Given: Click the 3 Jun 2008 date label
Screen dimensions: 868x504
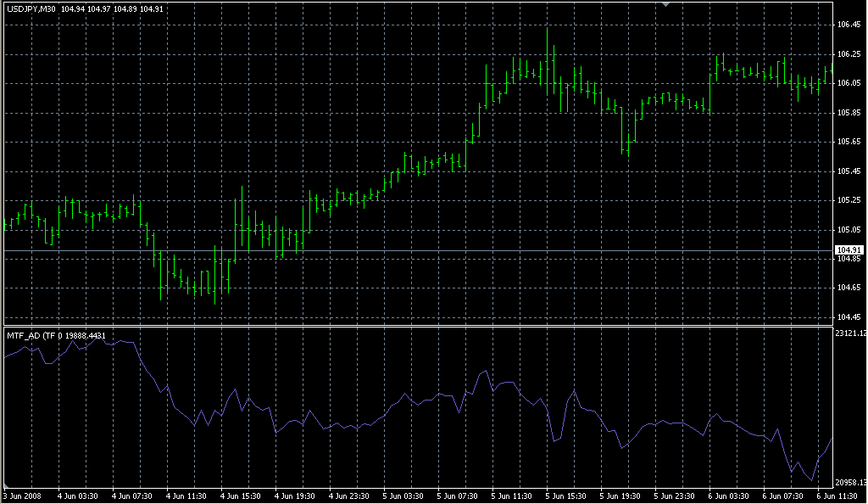Looking at the screenshot, I should pos(22,496).
